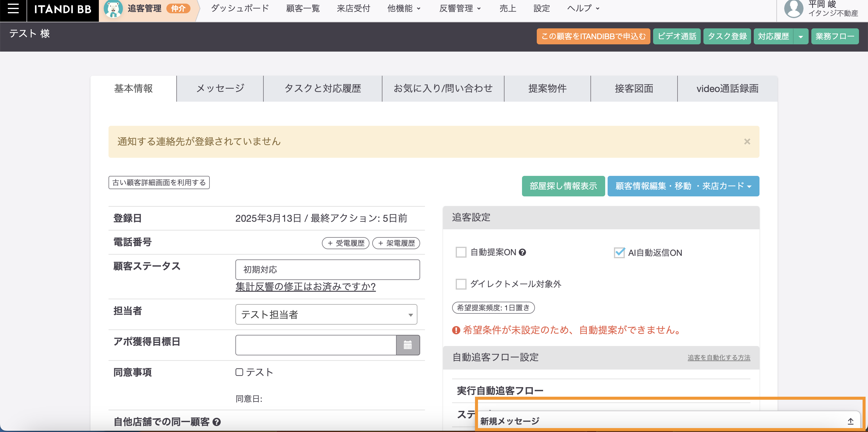Switch to the メッセージ tab
868x432 pixels.
[x=220, y=89]
